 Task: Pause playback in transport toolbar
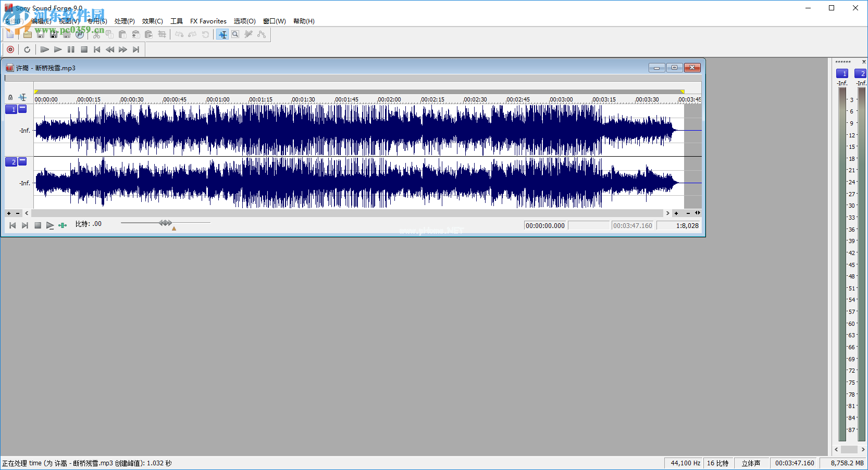(71, 49)
